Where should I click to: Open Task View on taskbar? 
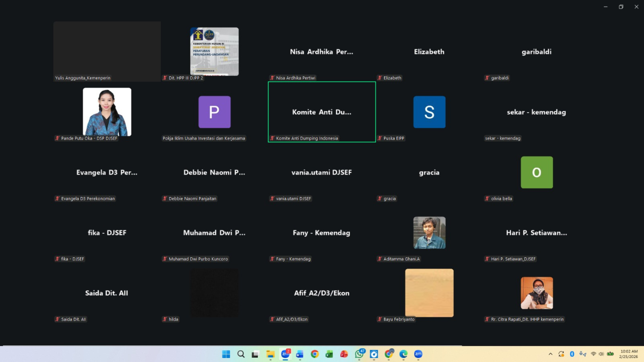coord(256,354)
